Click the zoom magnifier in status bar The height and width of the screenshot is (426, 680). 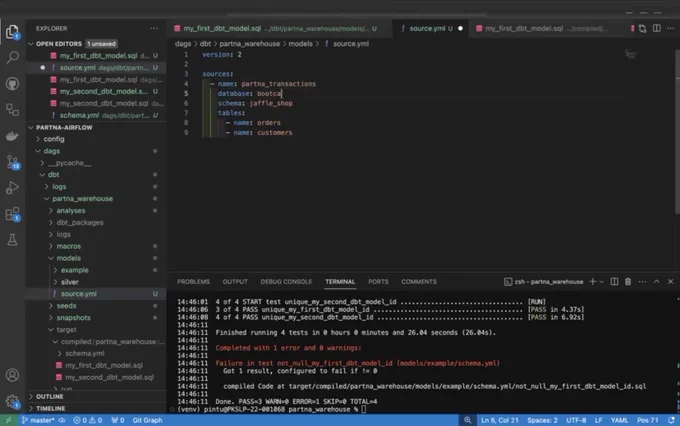pos(468,420)
